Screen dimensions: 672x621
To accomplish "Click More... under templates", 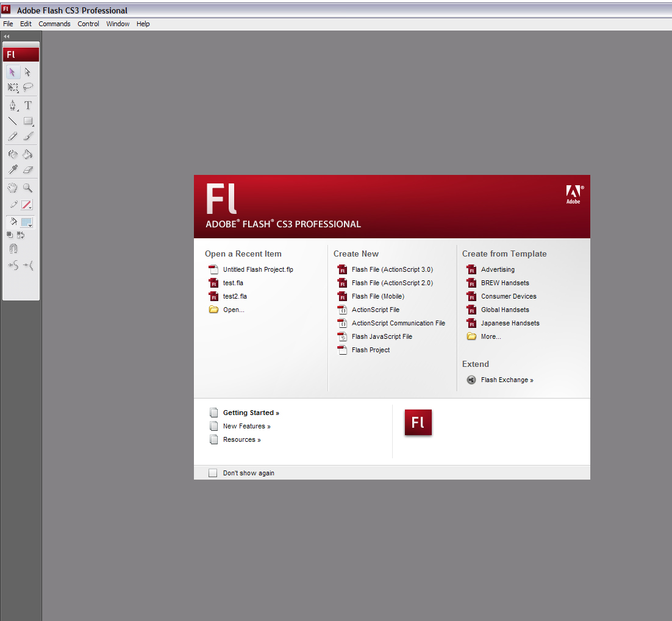I will pyautogui.click(x=484, y=336).
